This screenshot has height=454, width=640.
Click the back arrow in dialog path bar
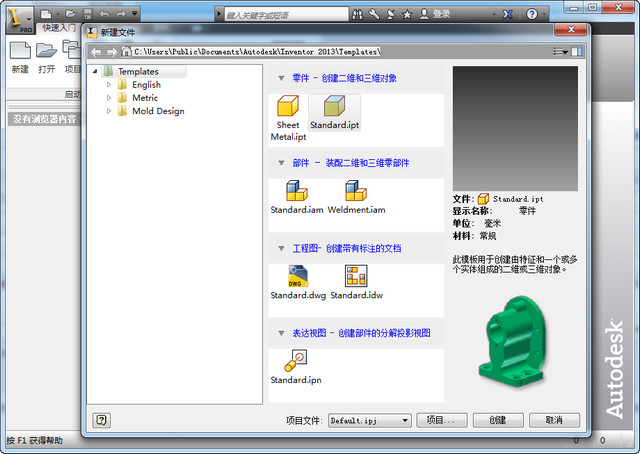click(96, 52)
